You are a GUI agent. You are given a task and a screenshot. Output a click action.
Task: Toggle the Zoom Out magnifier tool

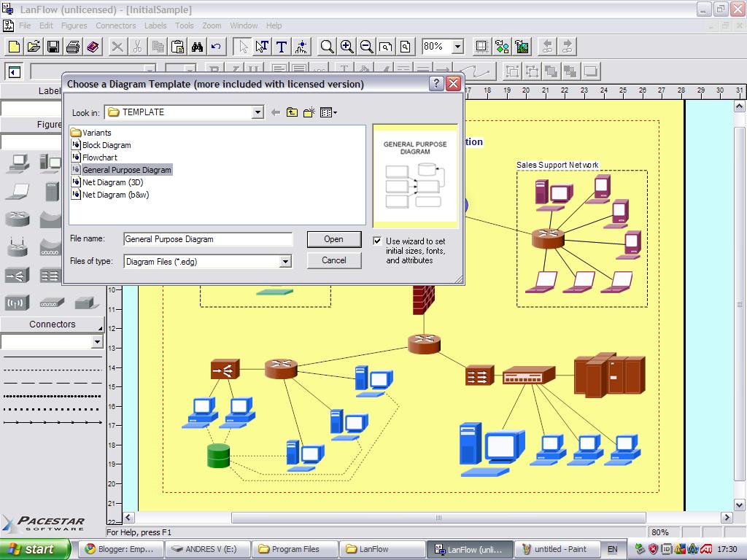pyautogui.click(x=365, y=47)
